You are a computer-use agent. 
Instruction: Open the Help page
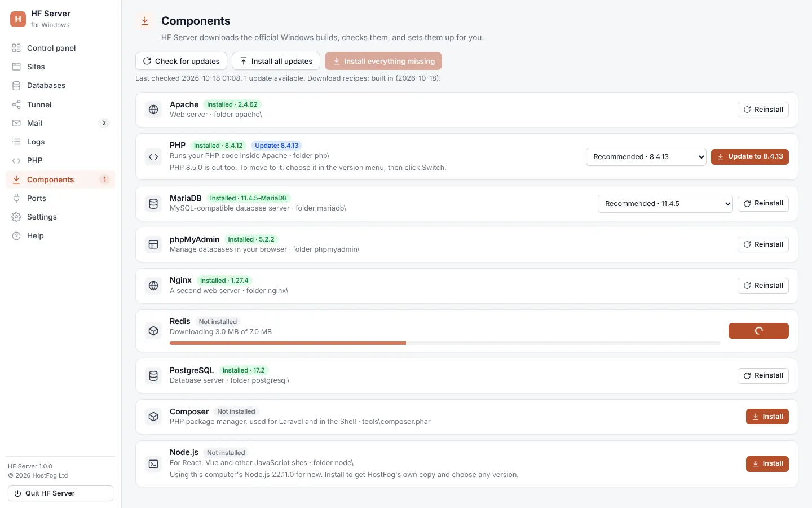tap(60, 235)
